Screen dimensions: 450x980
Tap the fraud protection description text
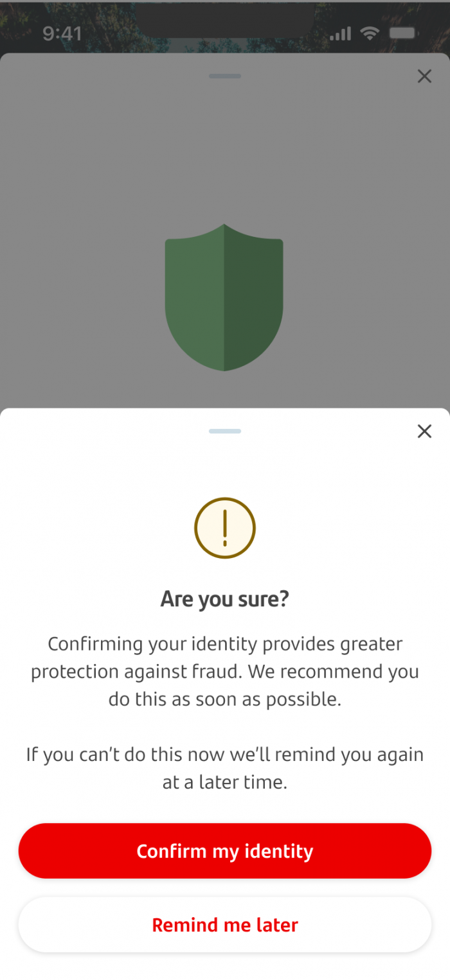pyautogui.click(x=224, y=671)
